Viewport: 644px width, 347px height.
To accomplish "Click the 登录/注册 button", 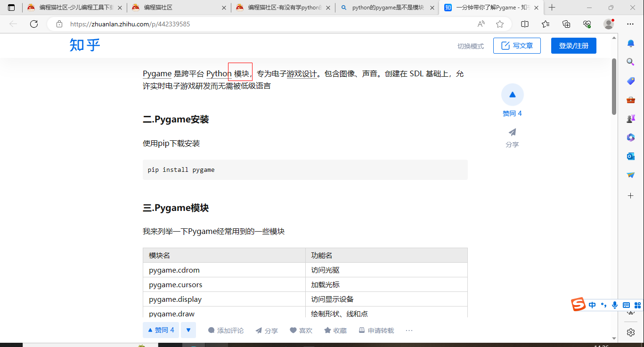I will [574, 46].
